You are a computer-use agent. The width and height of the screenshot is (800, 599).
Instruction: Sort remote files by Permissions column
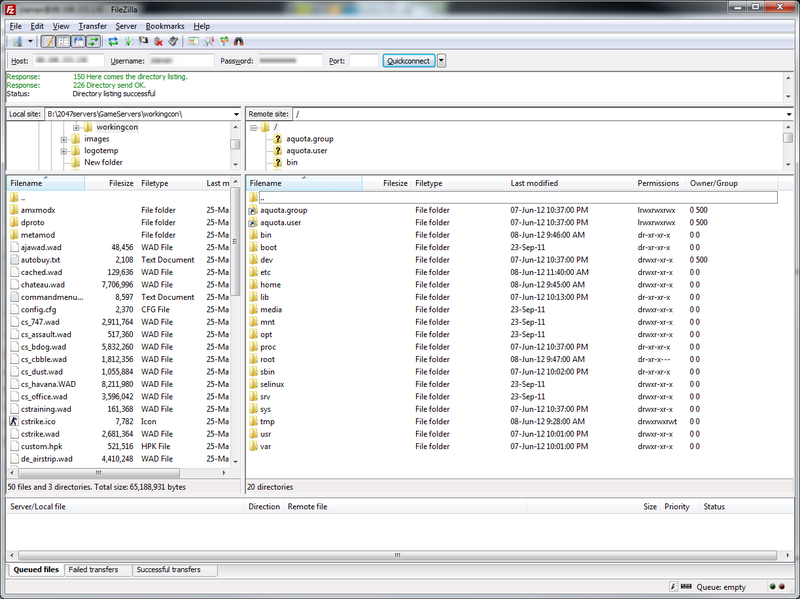660,183
